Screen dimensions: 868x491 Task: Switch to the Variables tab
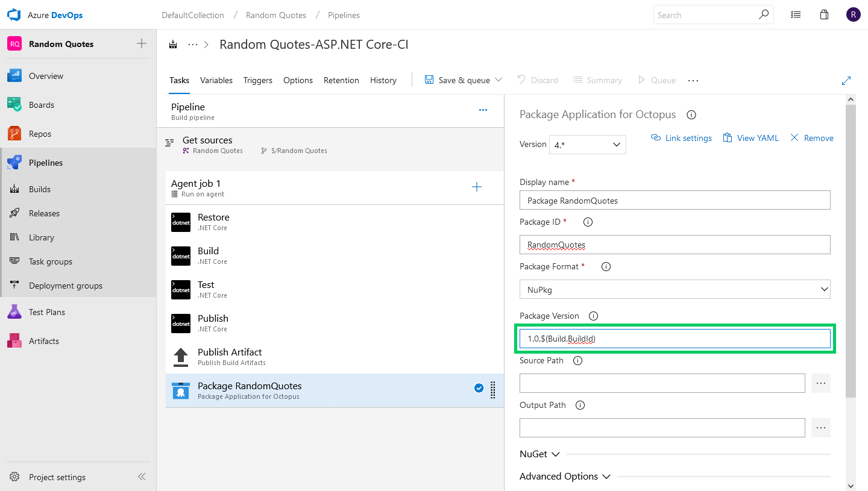[x=216, y=80]
